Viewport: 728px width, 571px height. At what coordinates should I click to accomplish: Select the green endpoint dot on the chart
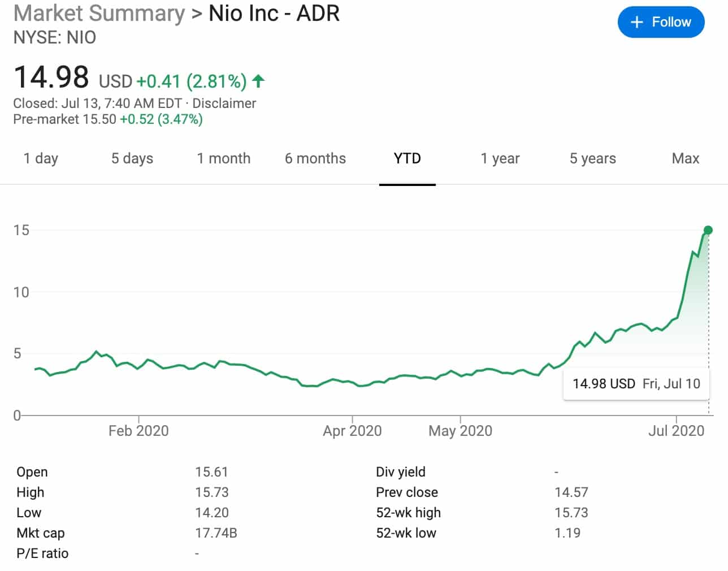708,230
